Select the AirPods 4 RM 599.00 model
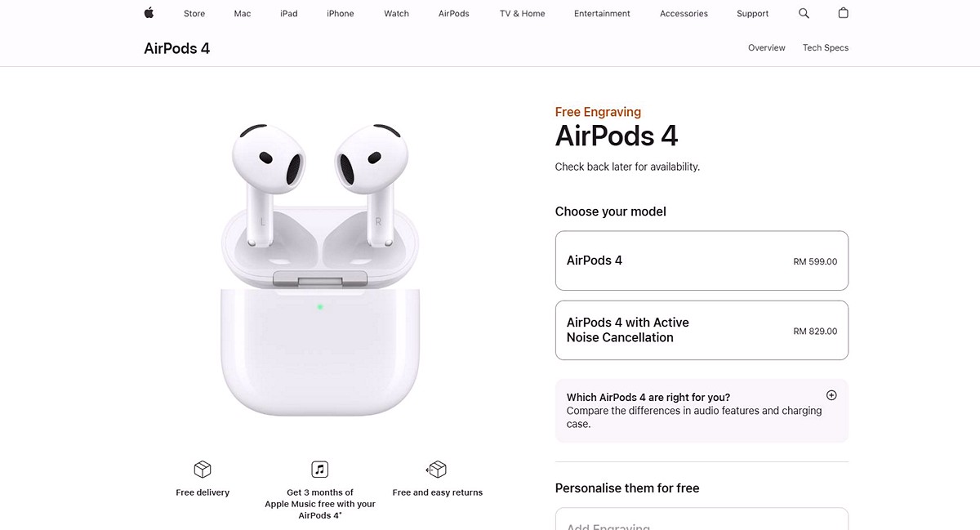 702,261
